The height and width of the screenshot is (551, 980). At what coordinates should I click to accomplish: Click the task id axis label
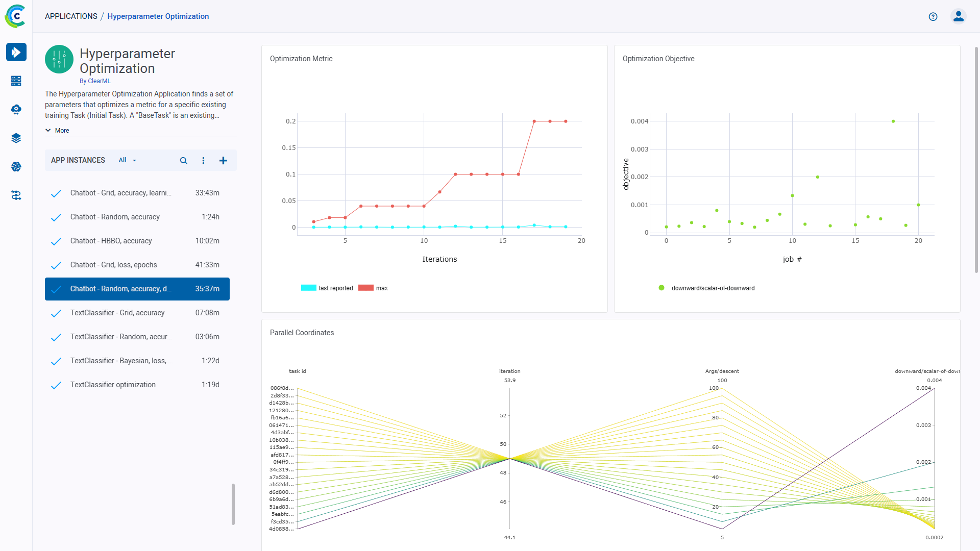point(298,371)
